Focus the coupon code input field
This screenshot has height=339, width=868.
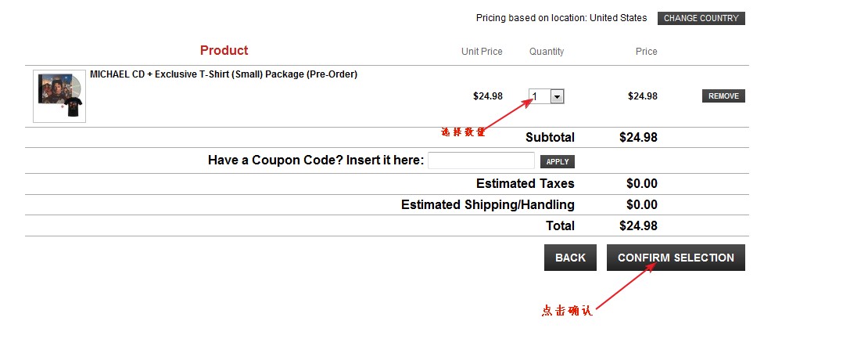pyautogui.click(x=481, y=160)
